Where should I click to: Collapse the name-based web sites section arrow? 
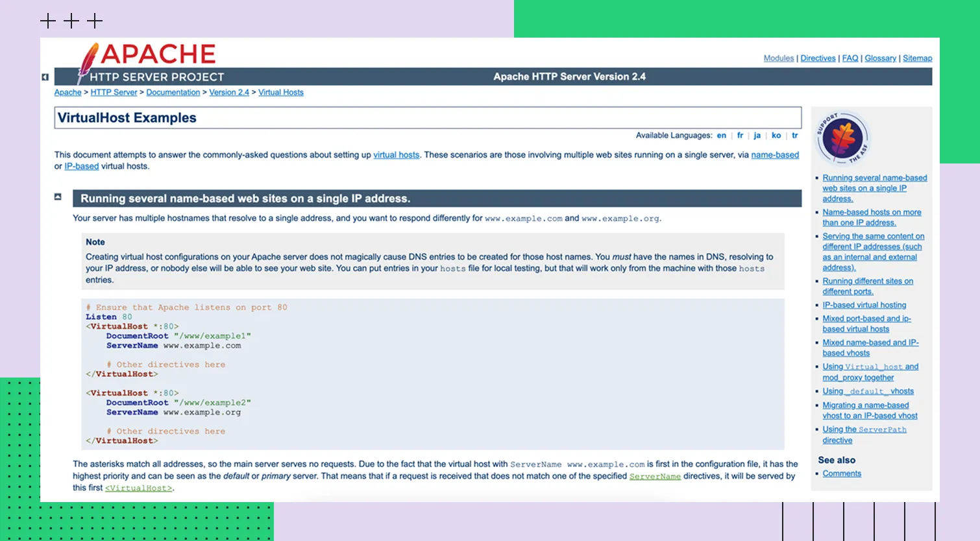point(58,197)
